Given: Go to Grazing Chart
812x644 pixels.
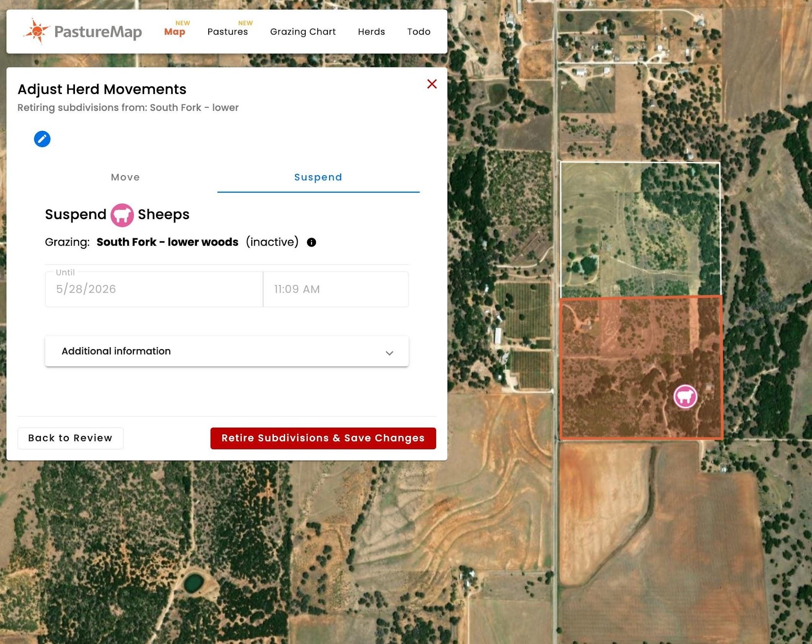Looking at the screenshot, I should (x=303, y=32).
